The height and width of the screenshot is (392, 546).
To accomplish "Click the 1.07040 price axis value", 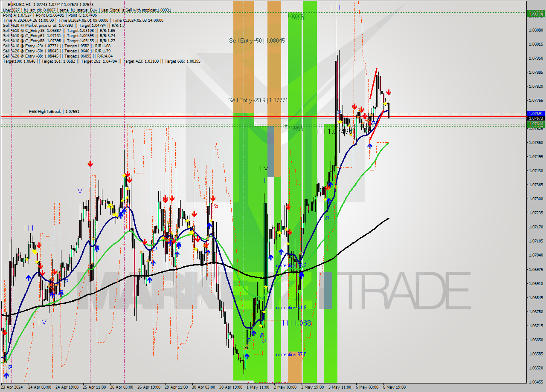I will tap(536, 255).
